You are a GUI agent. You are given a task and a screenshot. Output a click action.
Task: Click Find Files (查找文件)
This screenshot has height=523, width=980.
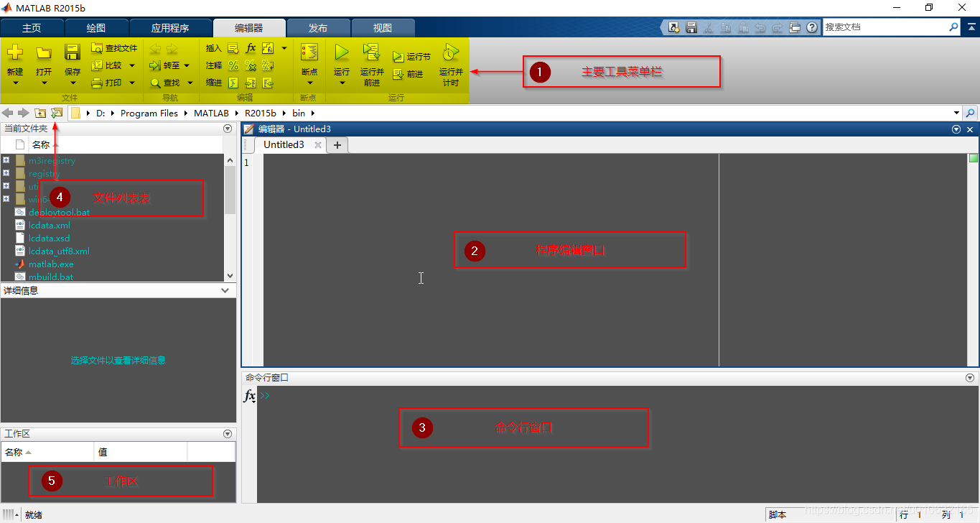tap(114, 48)
